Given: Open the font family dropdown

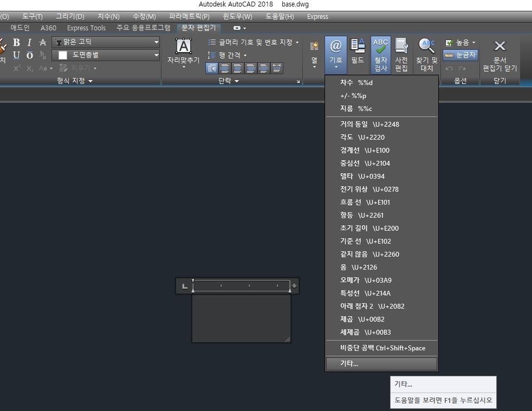Looking at the screenshot, I should point(157,42).
